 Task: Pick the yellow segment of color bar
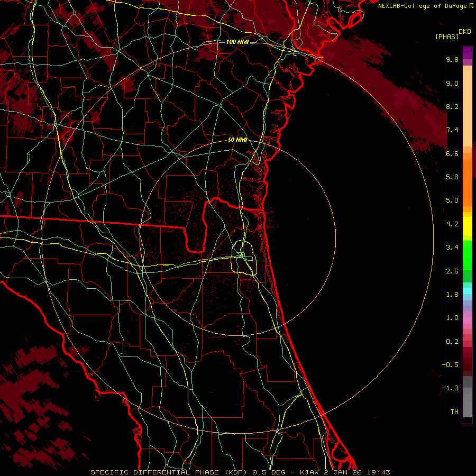pos(467,226)
